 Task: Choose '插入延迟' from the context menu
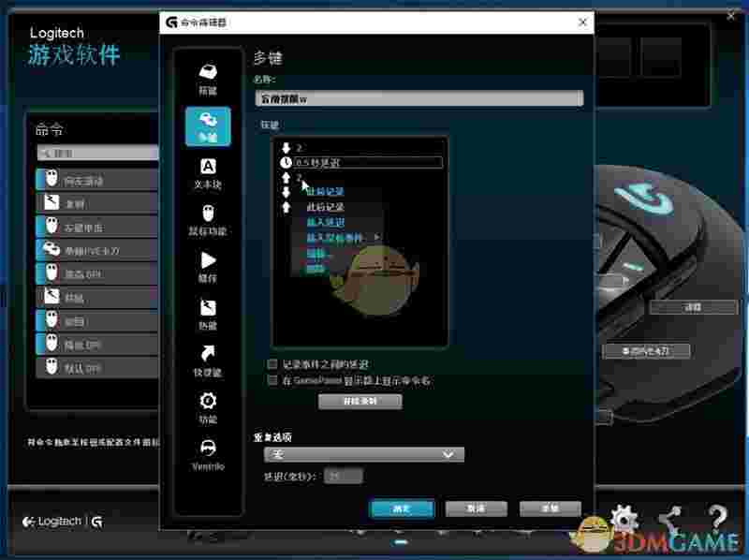coord(325,222)
